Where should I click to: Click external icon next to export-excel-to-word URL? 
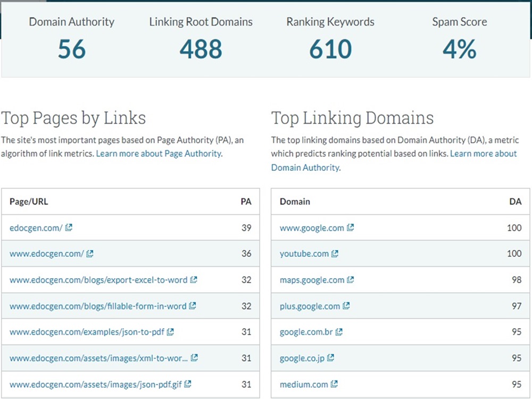pyautogui.click(x=194, y=280)
